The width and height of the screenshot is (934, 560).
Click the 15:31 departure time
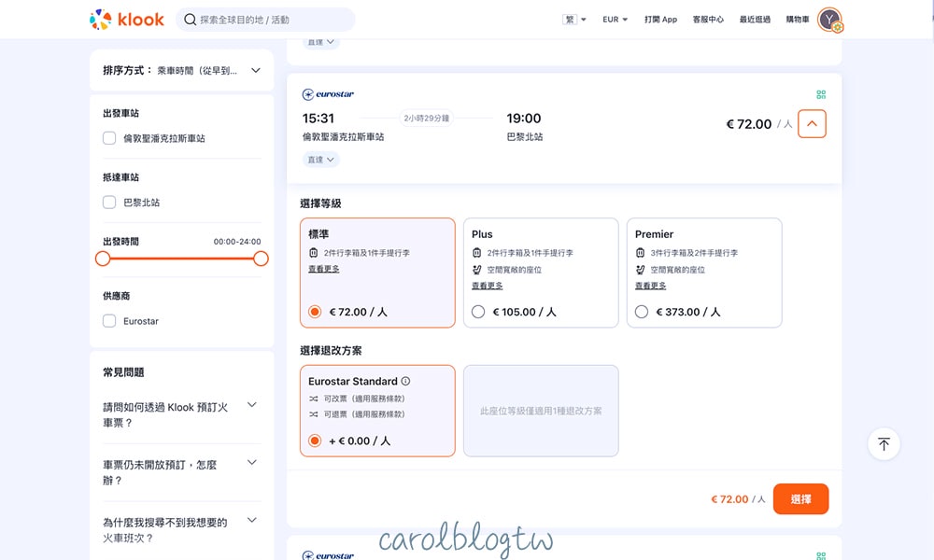click(x=318, y=119)
